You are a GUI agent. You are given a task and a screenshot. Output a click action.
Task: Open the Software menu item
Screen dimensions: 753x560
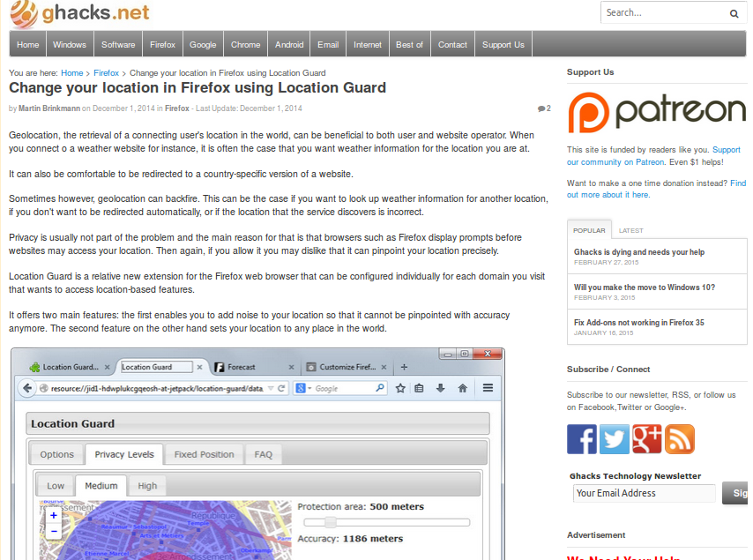pyautogui.click(x=118, y=44)
